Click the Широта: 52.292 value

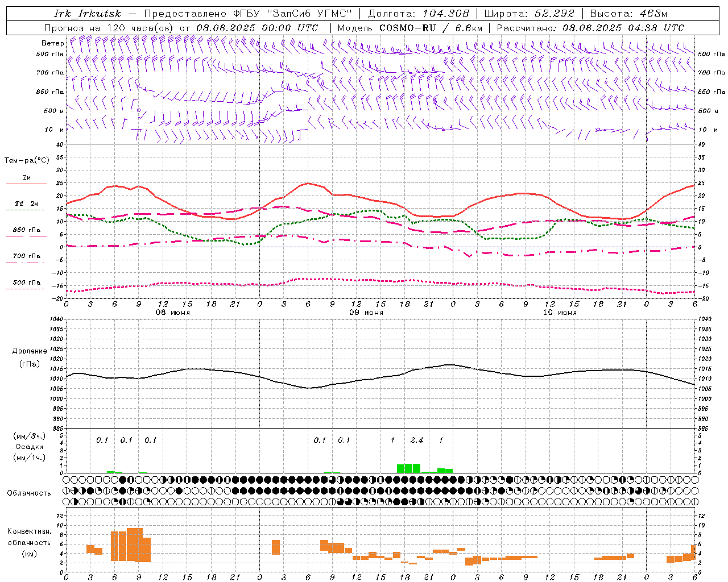530,14
